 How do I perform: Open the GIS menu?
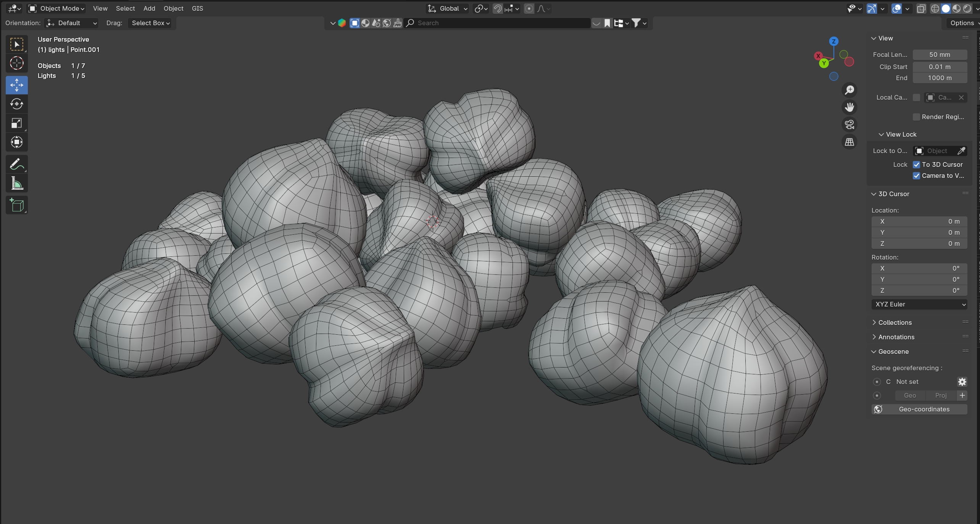tap(197, 8)
